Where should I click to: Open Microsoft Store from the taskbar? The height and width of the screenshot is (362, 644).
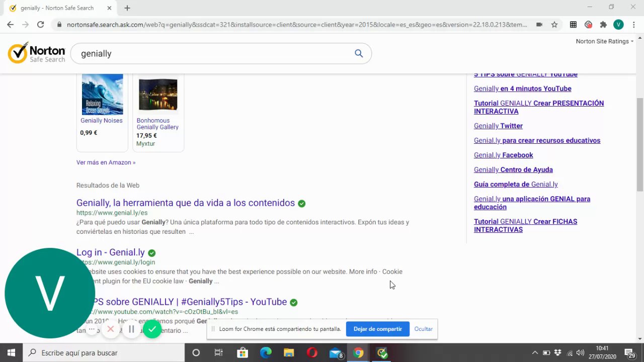(x=243, y=352)
